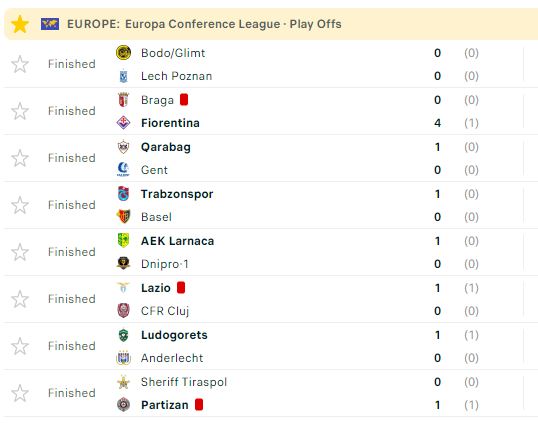Image resolution: width=538 pixels, height=423 pixels.
Task: Unfavorite the Europa Conference League gold star
Action: 20,24
